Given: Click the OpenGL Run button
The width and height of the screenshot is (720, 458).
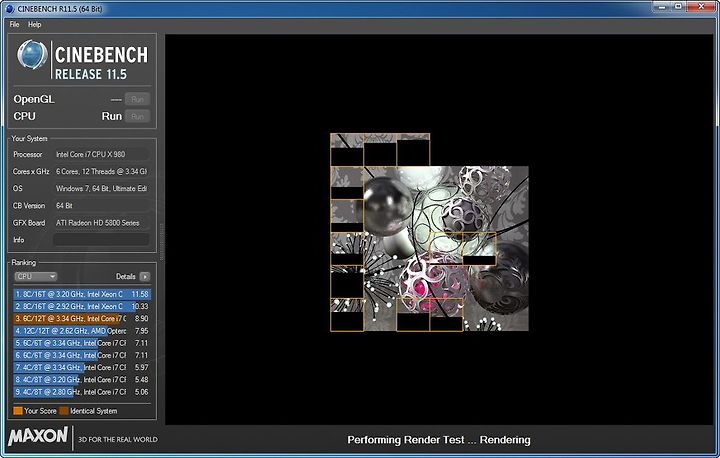Looking at the screenshot, I should [x=137, y=99].
